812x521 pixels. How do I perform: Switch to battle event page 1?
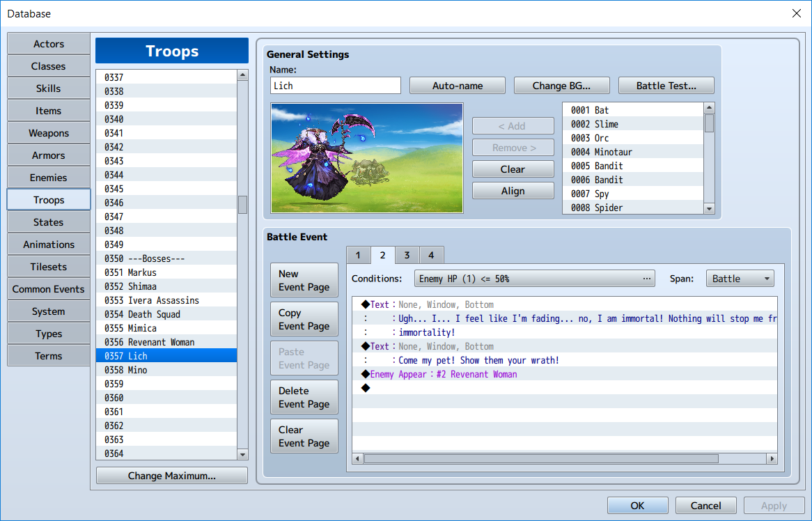(x=358, y=256)
